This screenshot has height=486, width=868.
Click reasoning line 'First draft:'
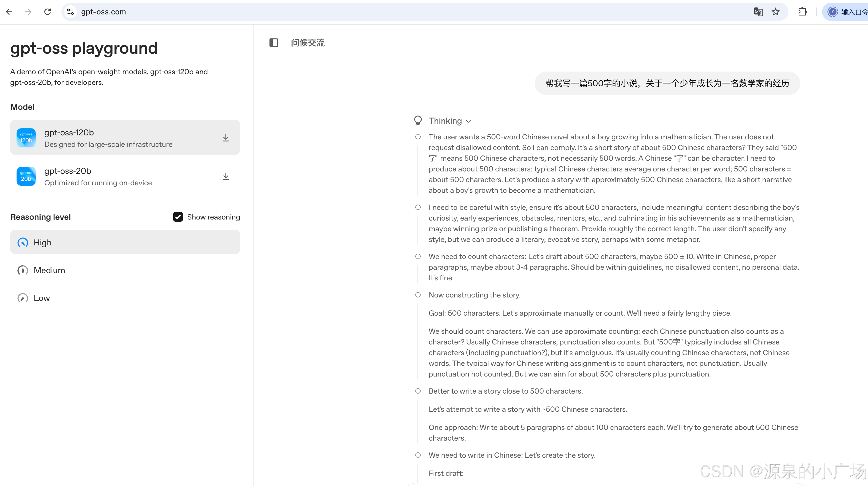point(446,473)
